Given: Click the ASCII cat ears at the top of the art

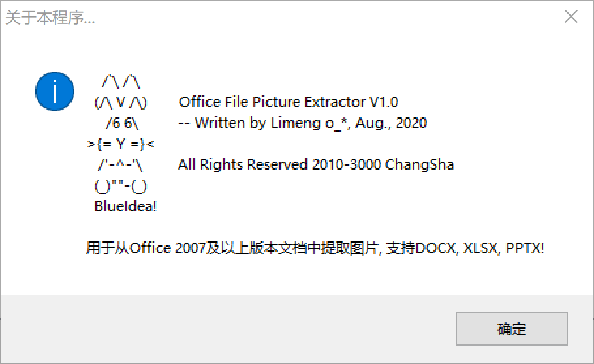Looking at the screenshot, I should click(x=121, y=82).
